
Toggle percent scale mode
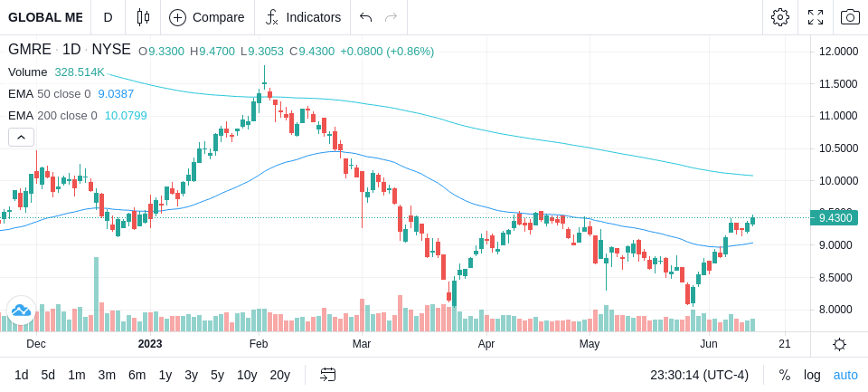785,375
